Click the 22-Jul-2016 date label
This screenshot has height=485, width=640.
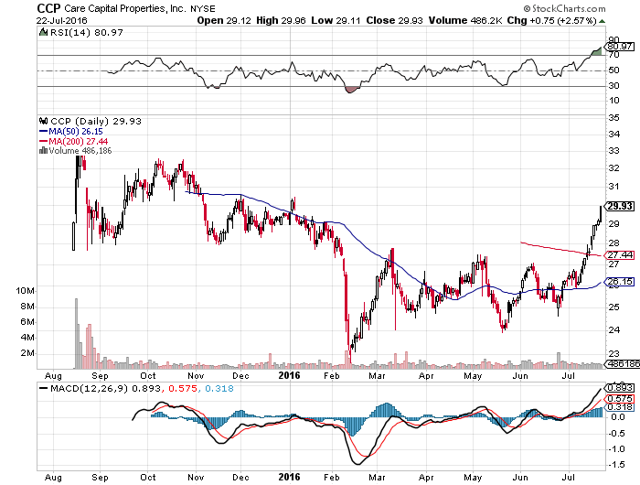point(62,20)
